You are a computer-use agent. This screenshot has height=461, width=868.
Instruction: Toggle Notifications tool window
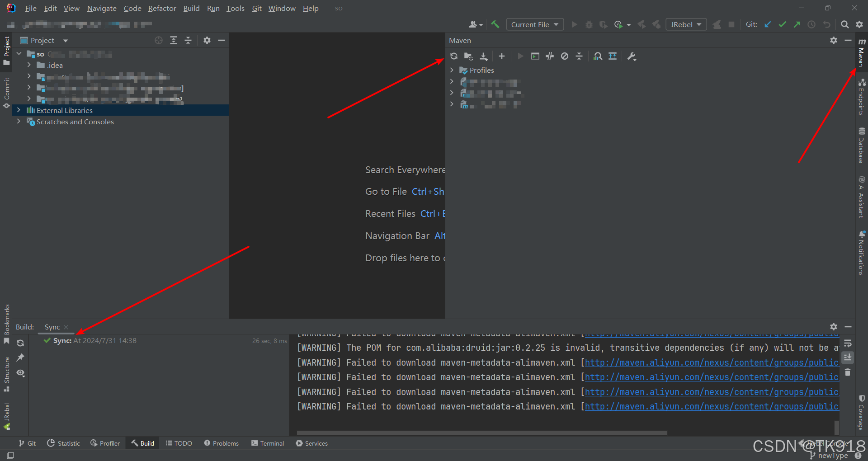[861, 253]
